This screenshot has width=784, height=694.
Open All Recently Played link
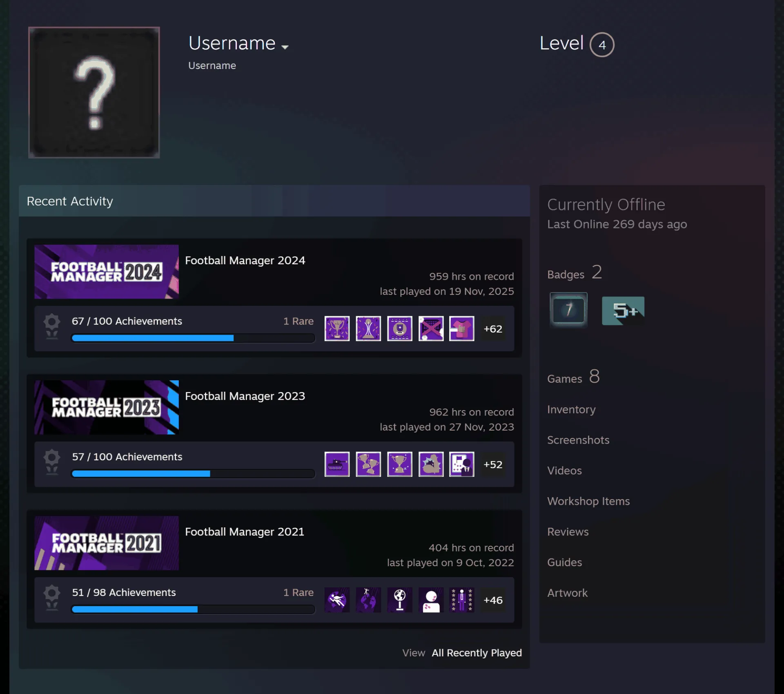point(477,653)
